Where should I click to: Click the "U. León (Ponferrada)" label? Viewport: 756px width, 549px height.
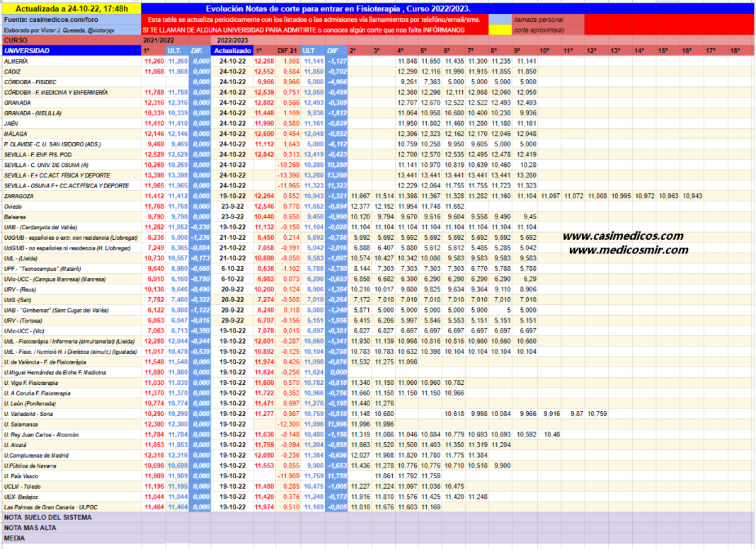point(30,403)
